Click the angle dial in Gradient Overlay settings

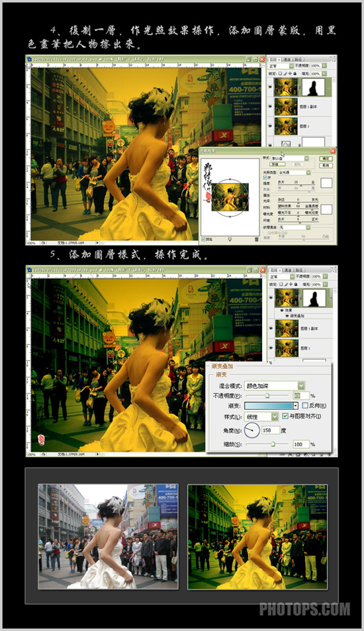pyautogui.click(x=252, y=430)
